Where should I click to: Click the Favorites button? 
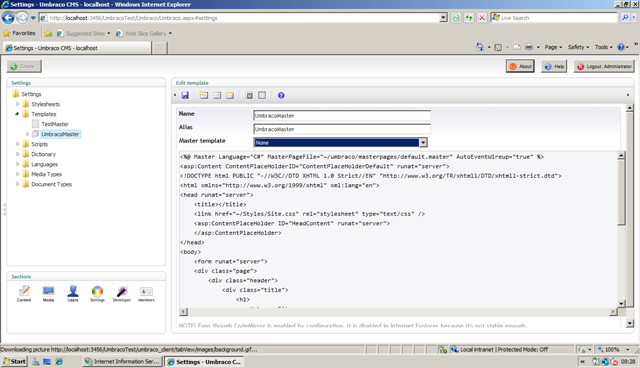point(19,33)
